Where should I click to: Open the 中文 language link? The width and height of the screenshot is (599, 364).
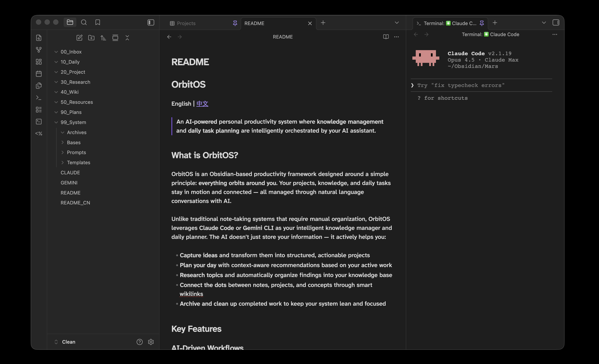click(202, 104)
